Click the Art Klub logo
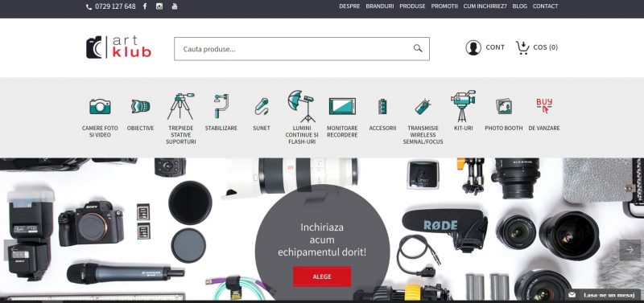 [x=118, y=47]
